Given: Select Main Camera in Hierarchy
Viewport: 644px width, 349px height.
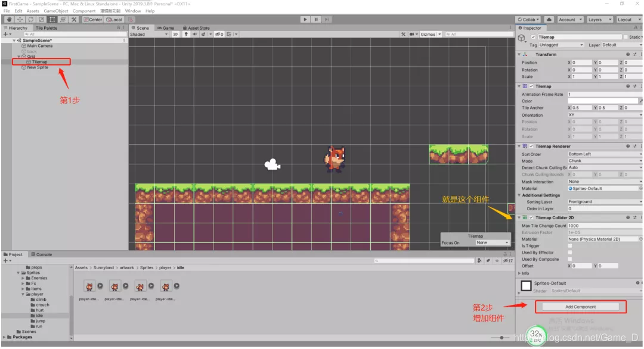Looking at the screenshot, I should click(x=39, y=46).
